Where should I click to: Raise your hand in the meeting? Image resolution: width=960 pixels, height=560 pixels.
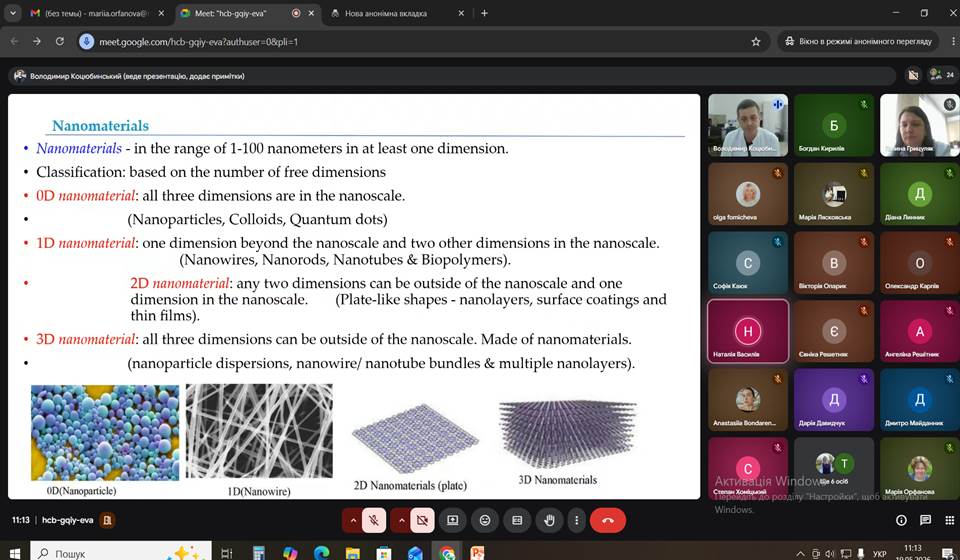click(x=550, y=520)
